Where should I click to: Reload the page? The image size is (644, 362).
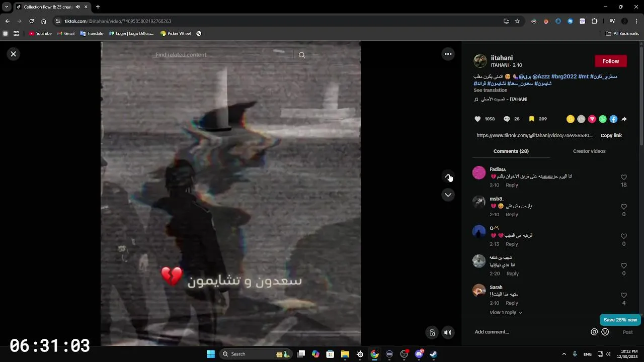(x=31, y=21)
